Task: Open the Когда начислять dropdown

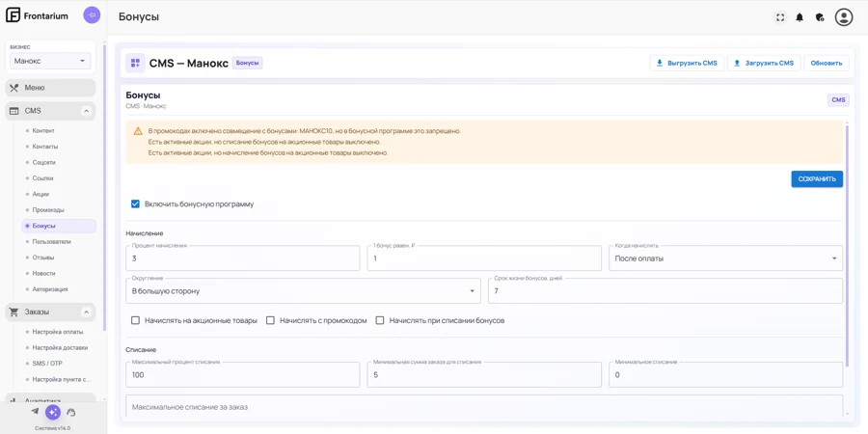Action: [725, 258]
